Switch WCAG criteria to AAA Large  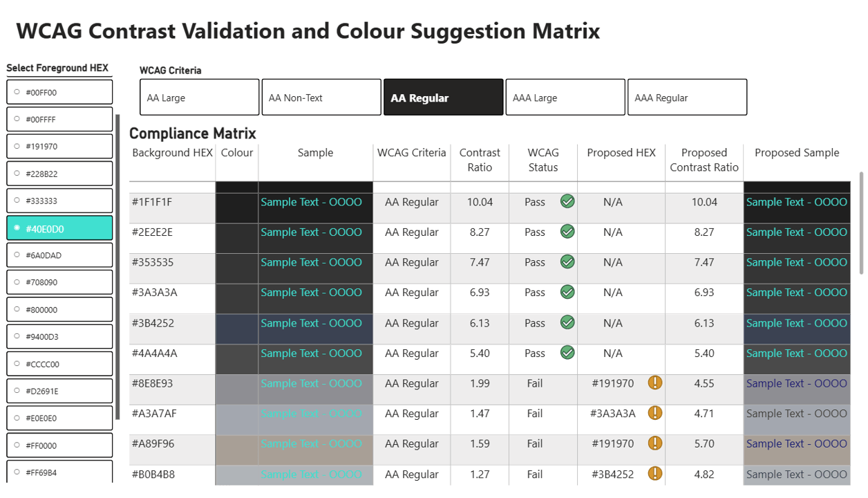[565, 97]
